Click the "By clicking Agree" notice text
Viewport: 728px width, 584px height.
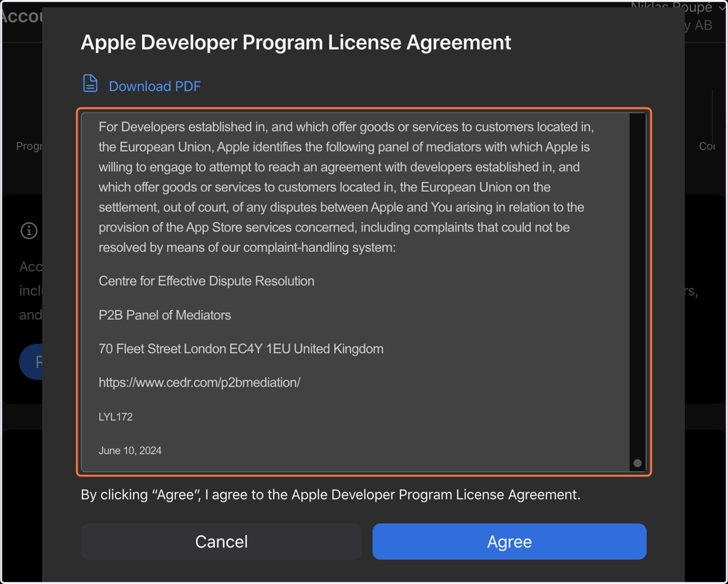[331, 495]
